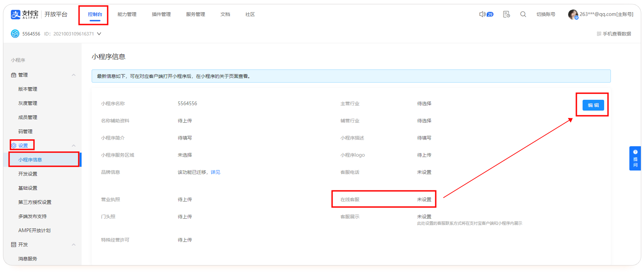This screenshot has height=275, width=644.
Task: Click the 小程序logo value 待上传
Action: (424, 155)
